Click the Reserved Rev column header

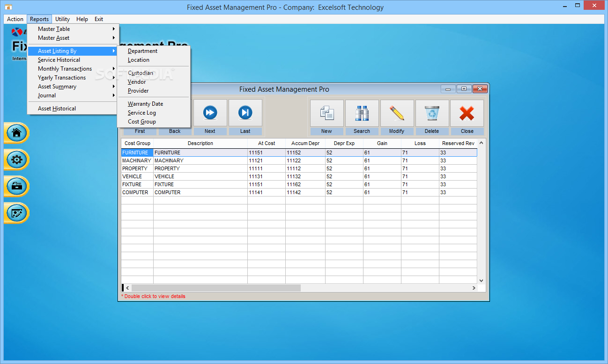(x=458, y=144)
